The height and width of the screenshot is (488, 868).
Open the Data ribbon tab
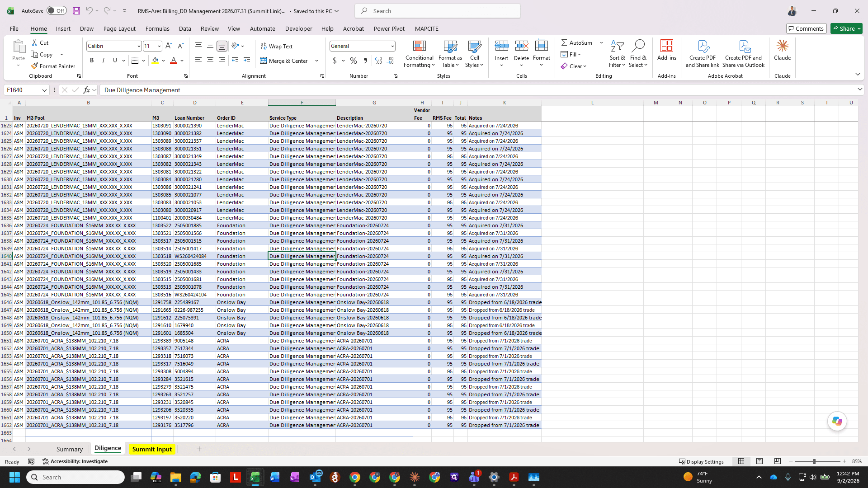[185, 28]
